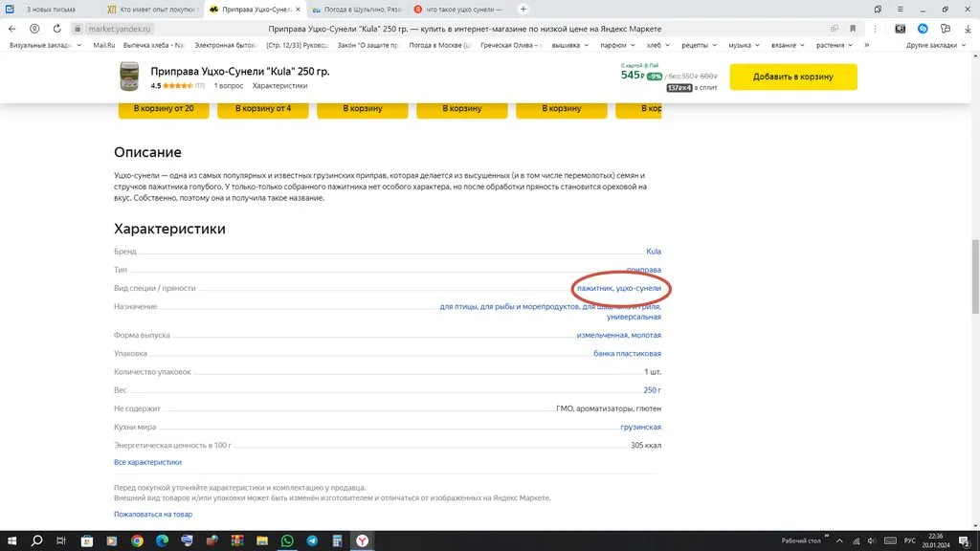Screen dimensions: 980x551
Task: Open Telegram from the taskbar
Action: (312, 540)
